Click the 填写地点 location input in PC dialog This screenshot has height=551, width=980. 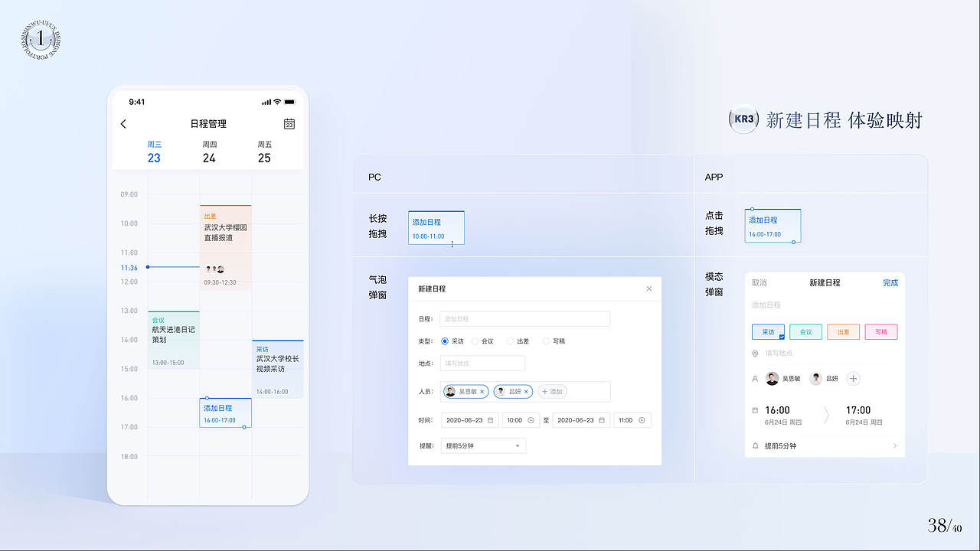(x=482, y=364)
